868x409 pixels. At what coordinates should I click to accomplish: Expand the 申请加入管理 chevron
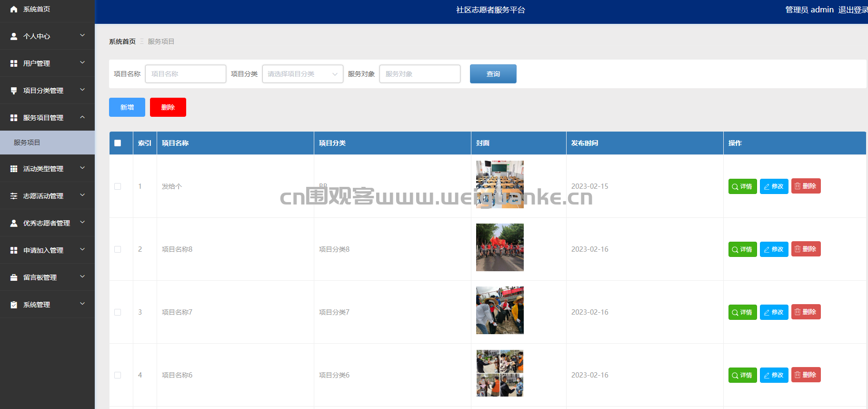tap(82, 250)
